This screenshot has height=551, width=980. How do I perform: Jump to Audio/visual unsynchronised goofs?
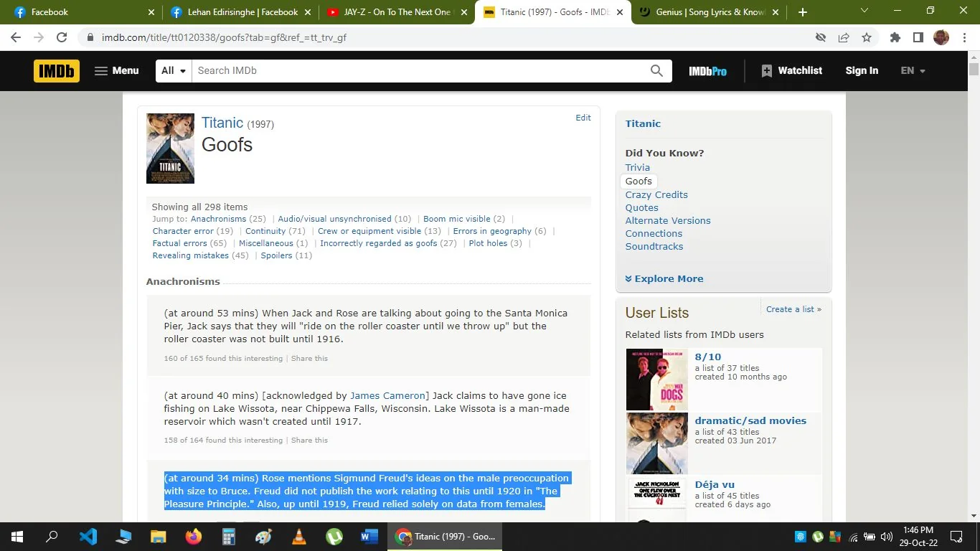point(334,219)
